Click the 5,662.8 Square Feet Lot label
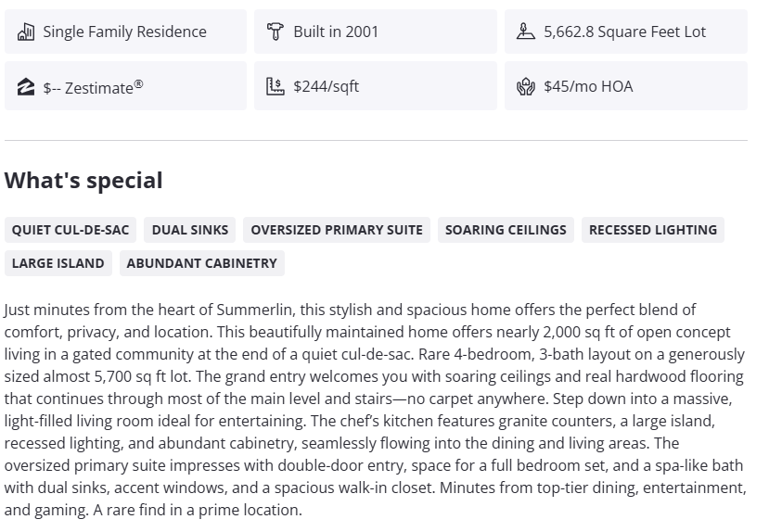769x532 pixels. pyautogui.click(x=624, y=32)
